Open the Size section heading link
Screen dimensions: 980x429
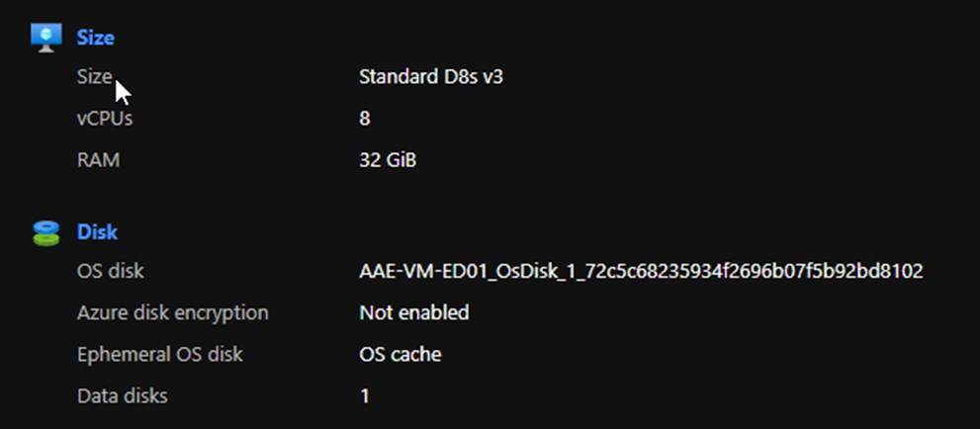point(96,38)
